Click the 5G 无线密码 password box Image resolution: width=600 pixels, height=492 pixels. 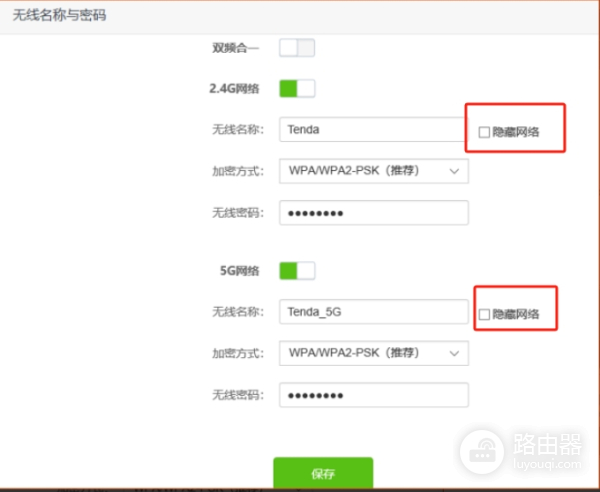[x=373, y=395]
